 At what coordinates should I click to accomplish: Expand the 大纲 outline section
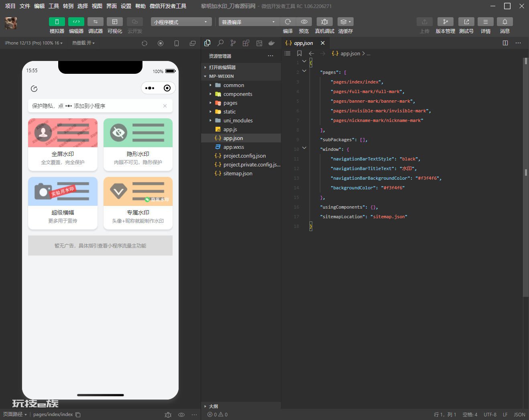tap(241, 406)
